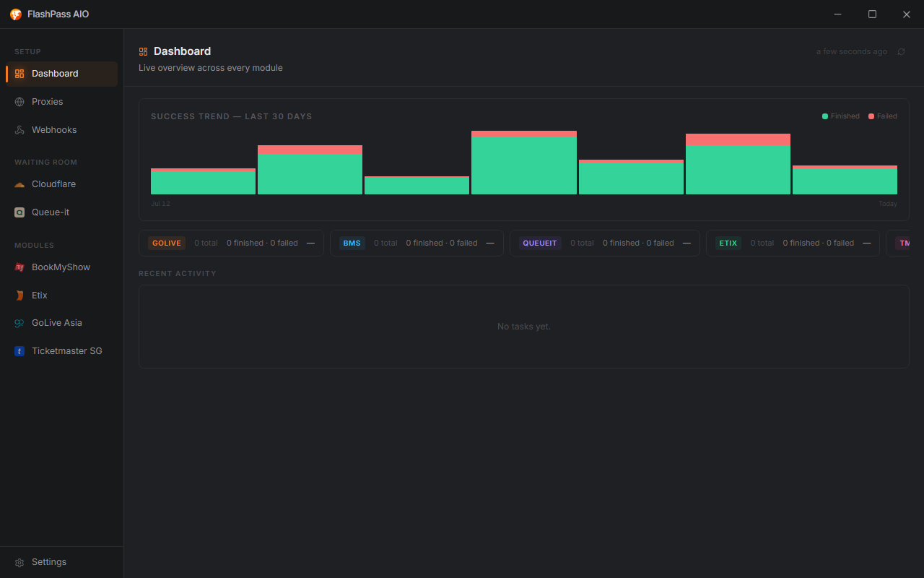This screenshot has height=578, width=924.
Task: Click "No tasks yet." text
Action: click(x=524, y=327)
